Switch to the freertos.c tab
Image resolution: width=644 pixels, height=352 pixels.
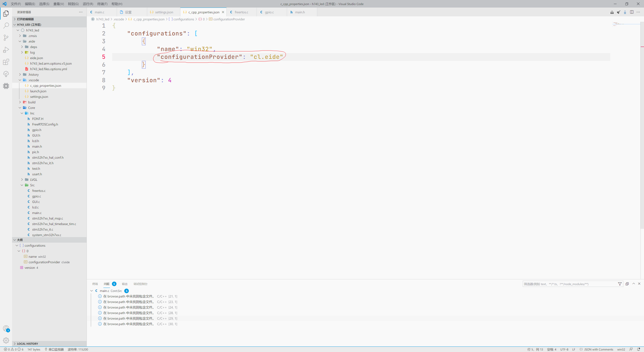pyautogui.click(x=241, y=12)
